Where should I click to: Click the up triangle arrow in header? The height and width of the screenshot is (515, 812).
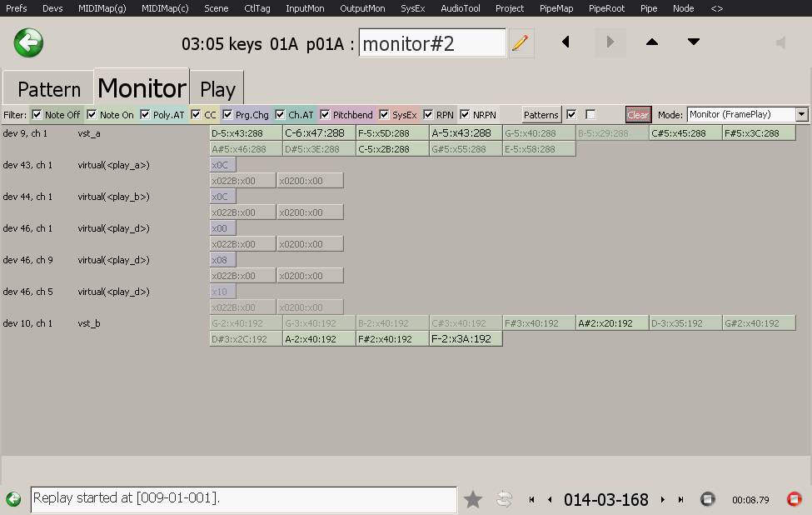pyautogui.click(x=652, y=42)
